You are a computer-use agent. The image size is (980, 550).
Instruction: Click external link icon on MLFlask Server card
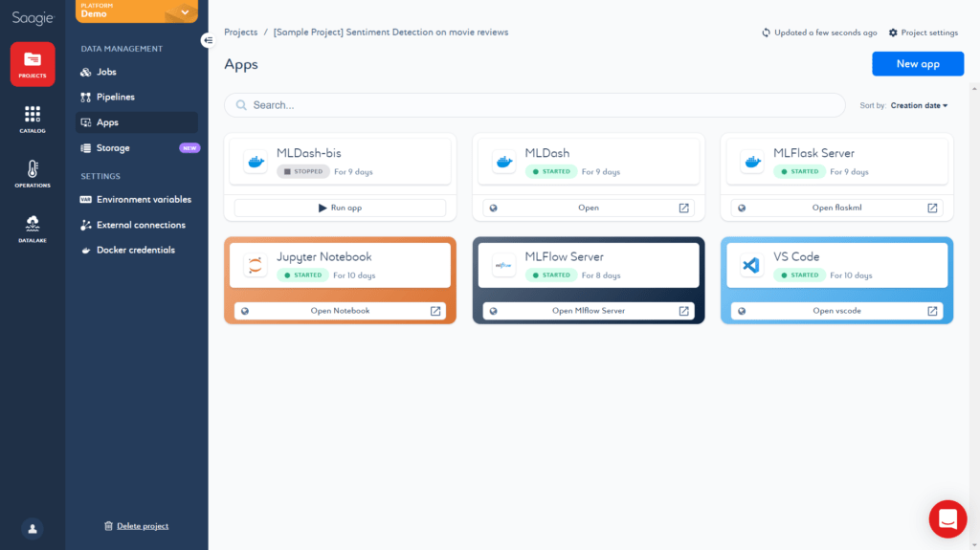(932, 209)
